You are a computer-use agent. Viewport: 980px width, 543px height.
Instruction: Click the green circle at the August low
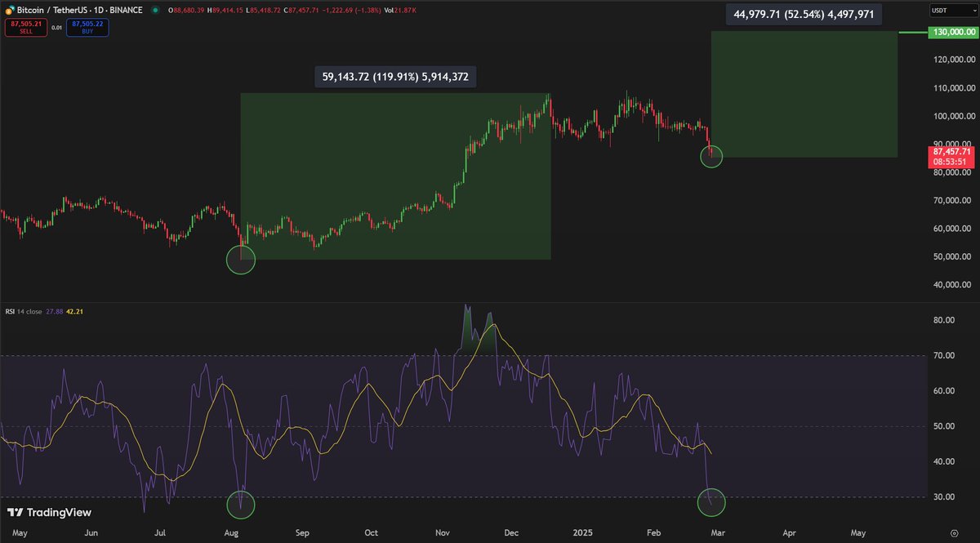240,259
